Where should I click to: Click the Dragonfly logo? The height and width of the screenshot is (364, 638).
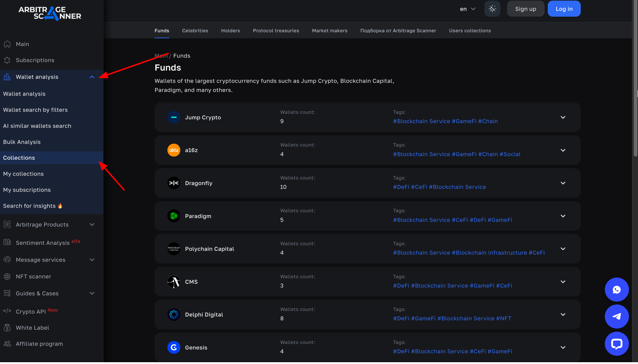coord(174,183)
